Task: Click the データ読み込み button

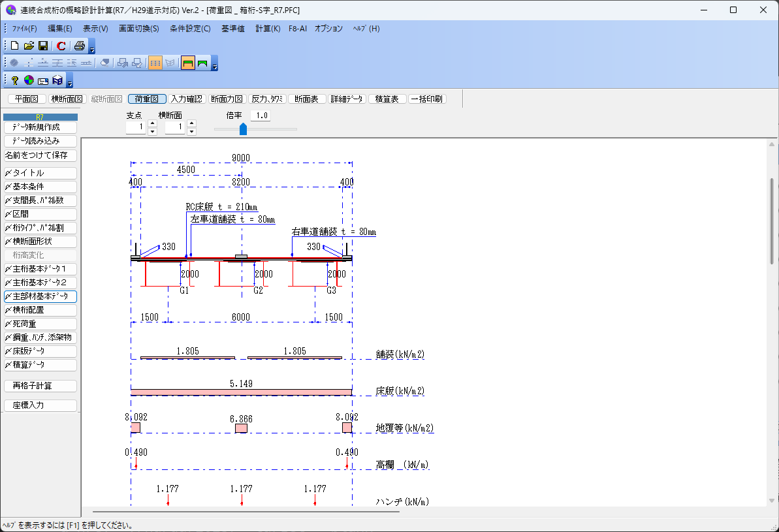Action: click(x=40, y=141)
